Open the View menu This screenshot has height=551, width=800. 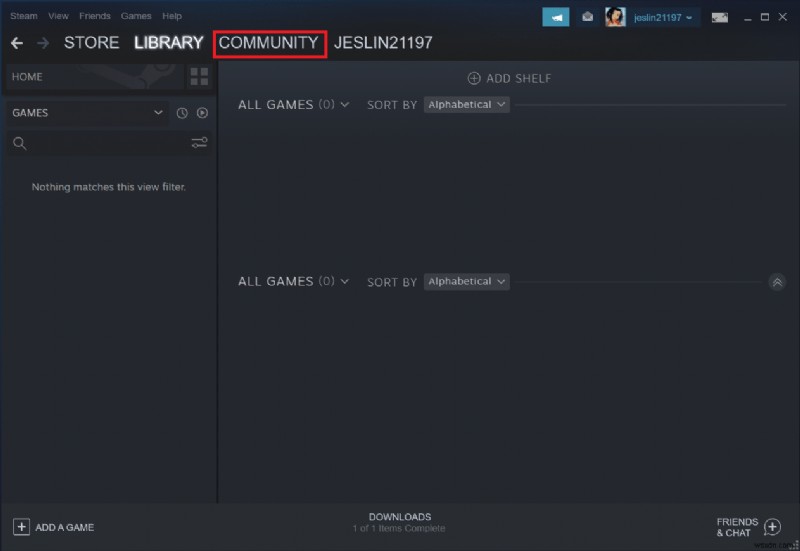tap(58, 16)
